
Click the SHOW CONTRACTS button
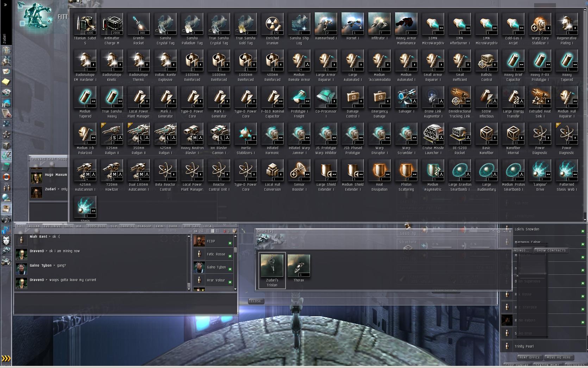click(551, 250)
